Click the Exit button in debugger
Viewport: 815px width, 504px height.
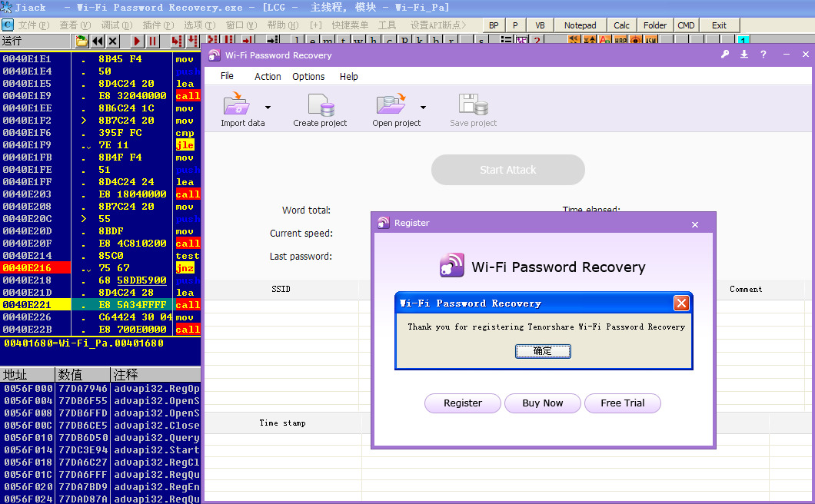click(x=719, y=25)
